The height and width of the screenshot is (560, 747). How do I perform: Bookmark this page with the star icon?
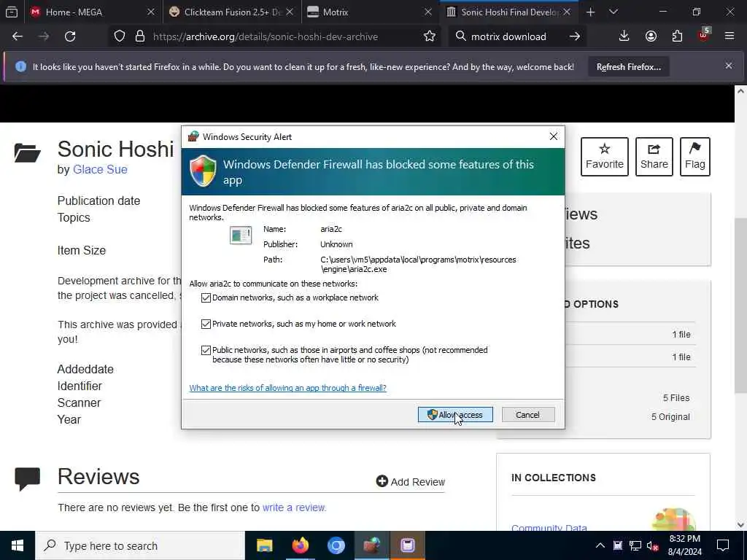429,36
